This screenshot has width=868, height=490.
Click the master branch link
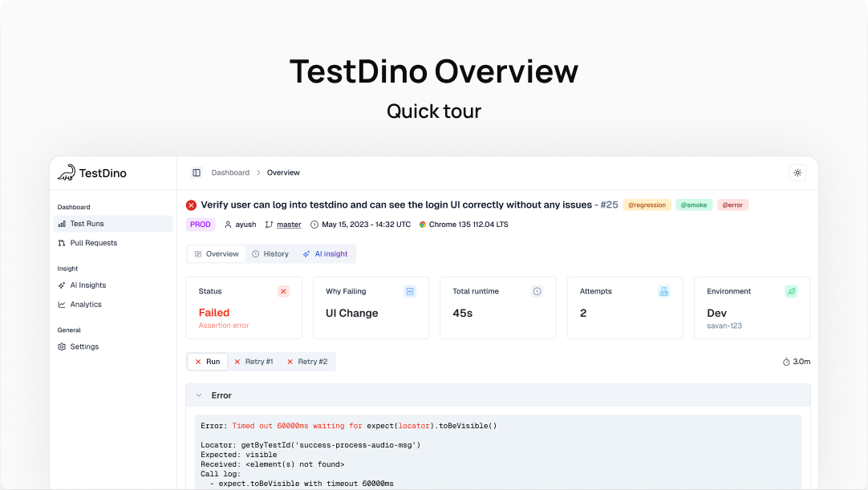(x=289, y=225)
